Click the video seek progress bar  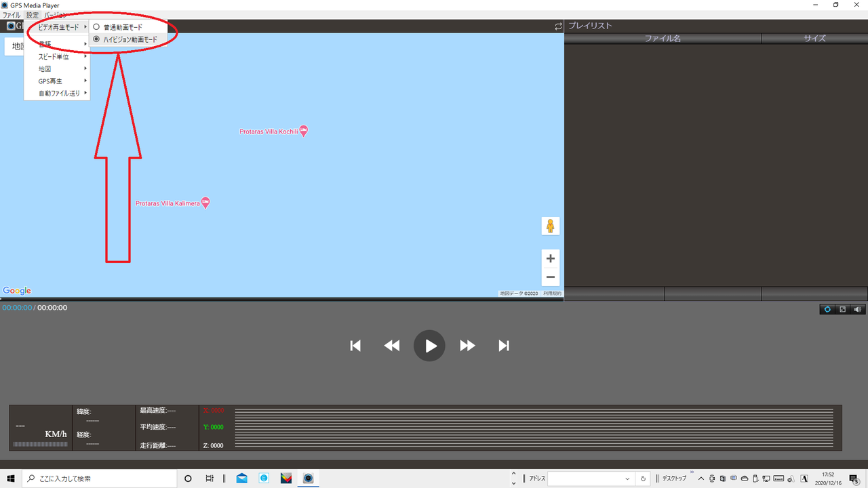tap(281, 299)
